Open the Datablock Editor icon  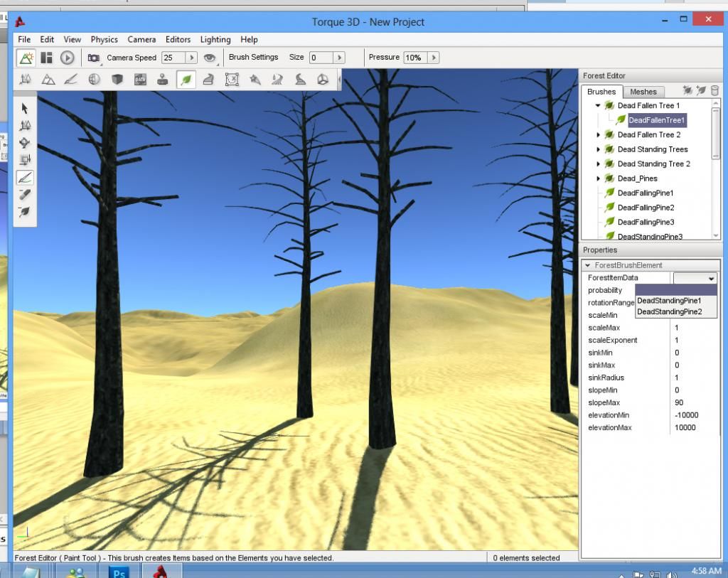point(140,80)
